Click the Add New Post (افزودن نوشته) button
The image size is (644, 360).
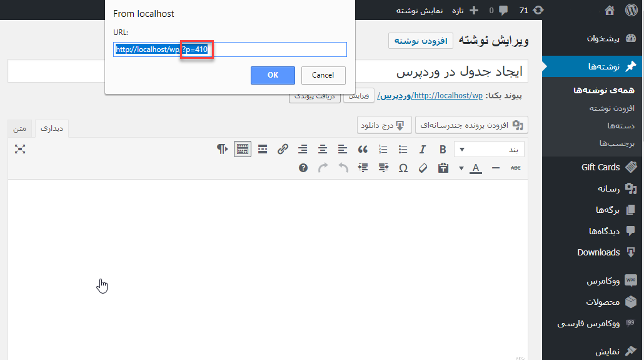[x=421, y=41]
